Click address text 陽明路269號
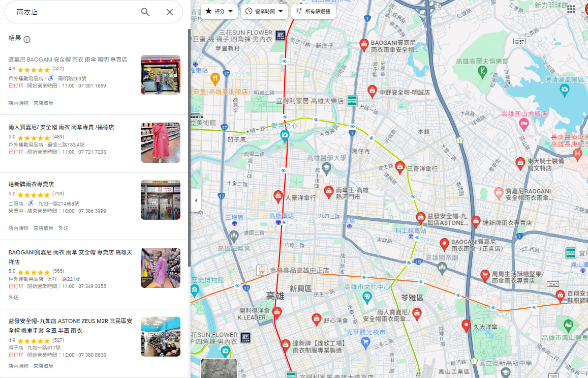This screenshot has height=378, width=588. [x=72, y=78]
